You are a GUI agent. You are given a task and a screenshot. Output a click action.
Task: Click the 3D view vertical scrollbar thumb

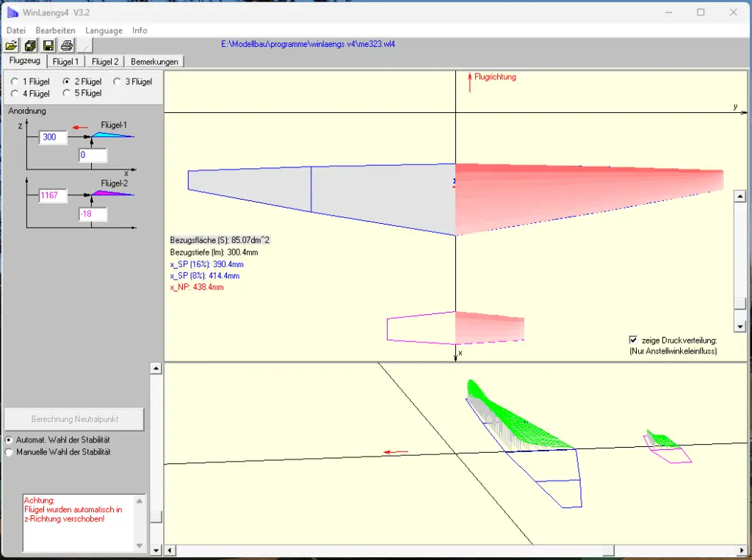156,517
